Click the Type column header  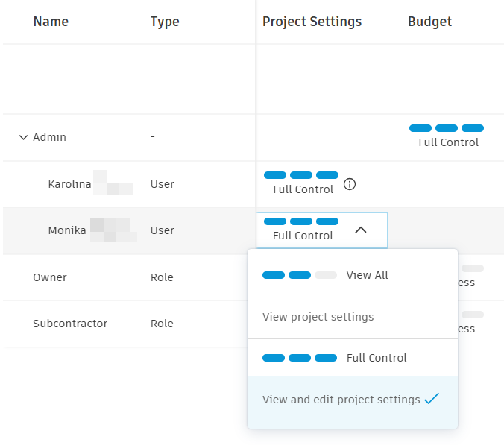165,22
